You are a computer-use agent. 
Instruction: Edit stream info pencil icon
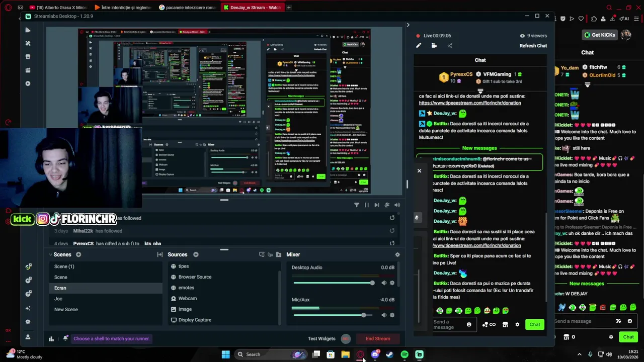(x=419, y=46)
